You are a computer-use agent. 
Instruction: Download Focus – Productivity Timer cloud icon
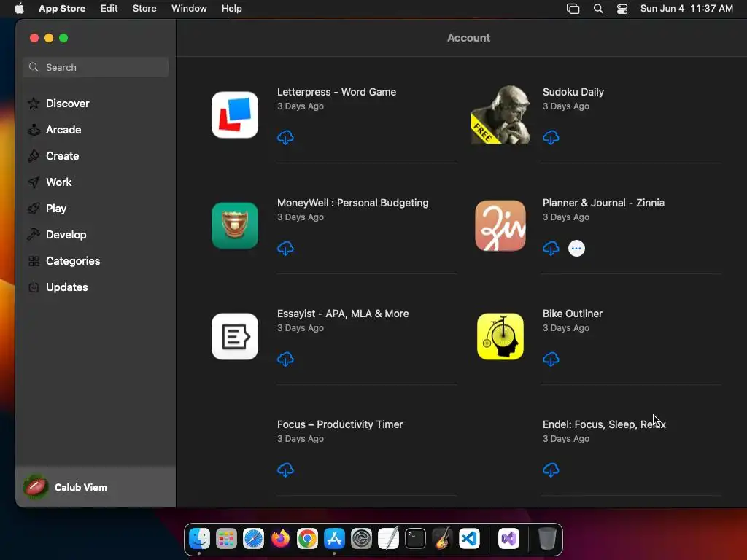(x=285, y=470)
